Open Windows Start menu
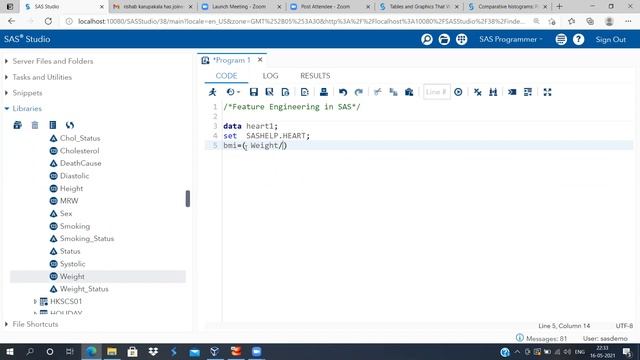The width and height of the screenshot is (640, 360). 10,351
